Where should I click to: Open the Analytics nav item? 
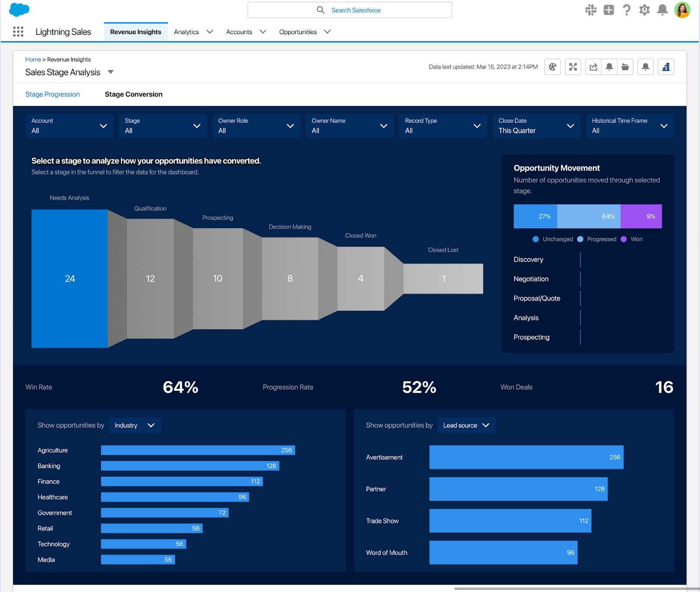(186, 32)
